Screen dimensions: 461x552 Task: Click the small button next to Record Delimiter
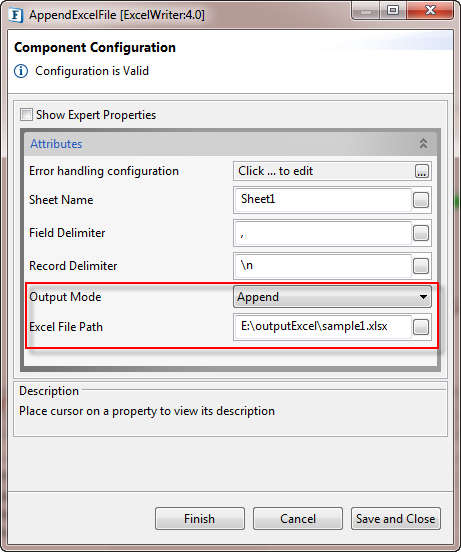click(421, 266)
